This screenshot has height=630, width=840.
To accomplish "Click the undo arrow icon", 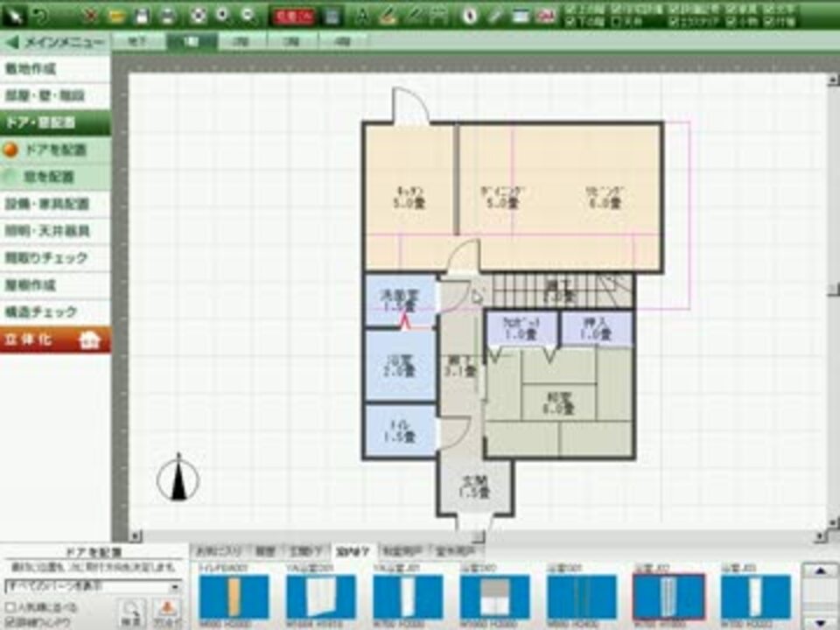I will point(40,16).
